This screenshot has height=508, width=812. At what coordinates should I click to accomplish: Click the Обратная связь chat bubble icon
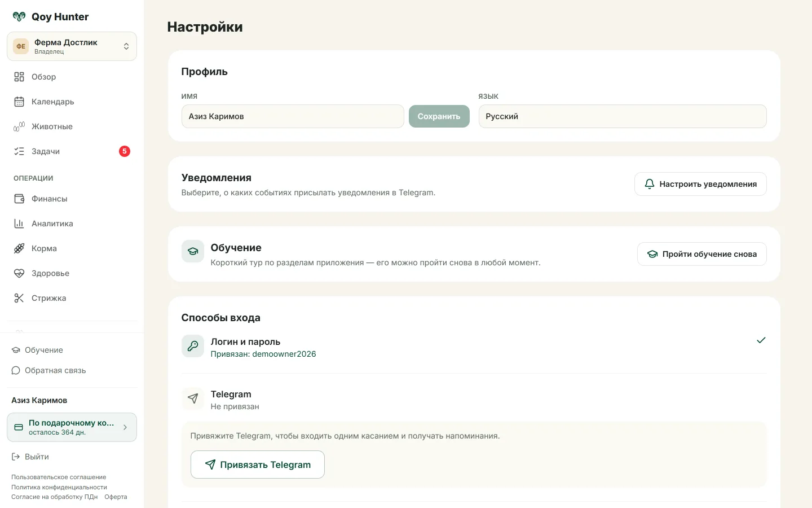16,370
